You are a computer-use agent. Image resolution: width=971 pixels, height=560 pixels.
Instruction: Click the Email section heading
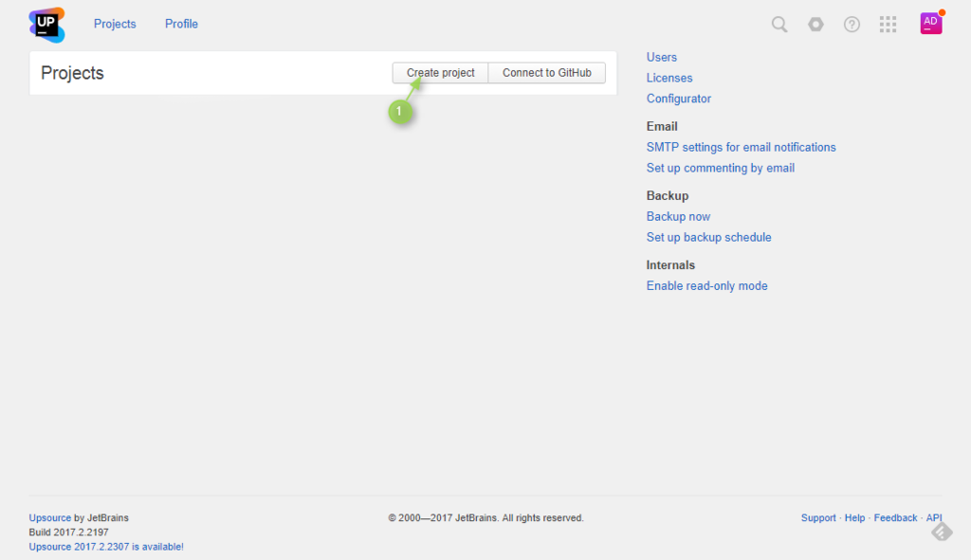pos(662,126)
